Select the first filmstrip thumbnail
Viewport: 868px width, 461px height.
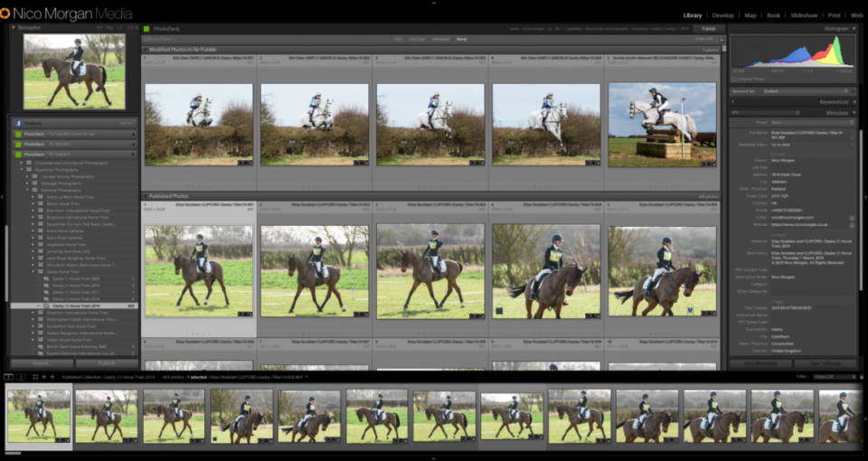tap(39, 416)
